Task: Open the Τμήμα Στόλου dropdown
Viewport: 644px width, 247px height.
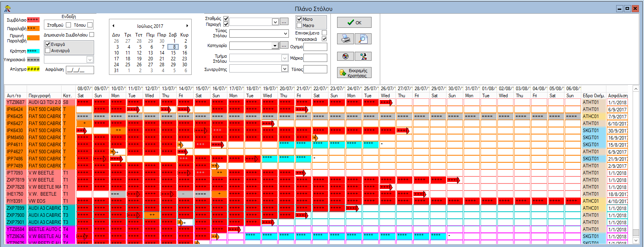Action: click(285, 58)
